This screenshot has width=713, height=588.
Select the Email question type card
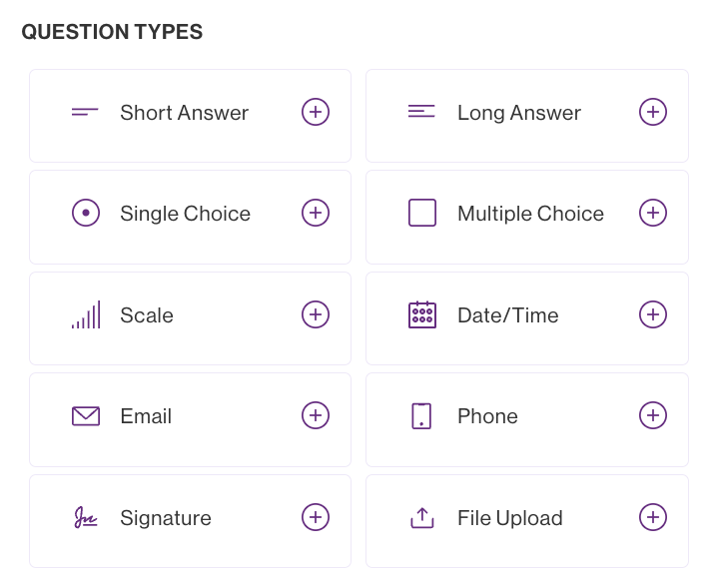click(x=190, y=419)
